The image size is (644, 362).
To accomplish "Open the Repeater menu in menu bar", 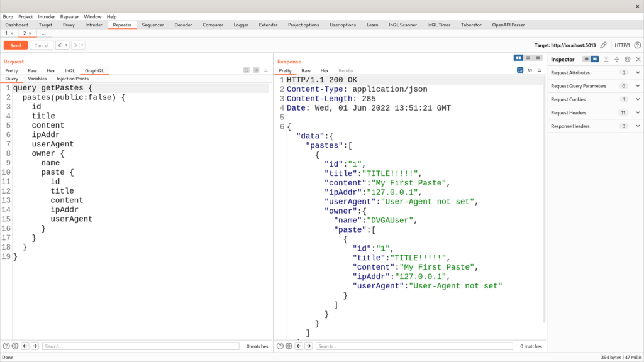I will (x=69, y=16).
